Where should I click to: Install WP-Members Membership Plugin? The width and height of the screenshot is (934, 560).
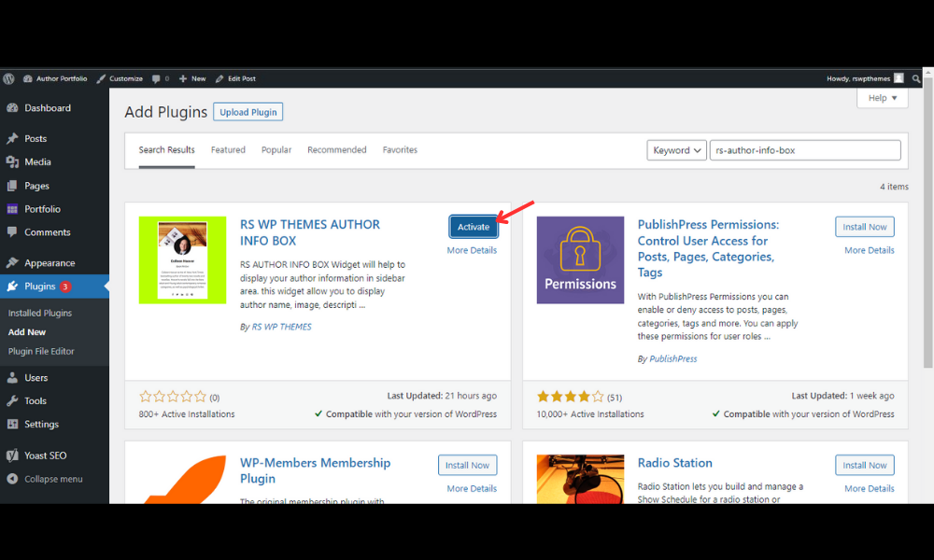(x=468, y=466)
